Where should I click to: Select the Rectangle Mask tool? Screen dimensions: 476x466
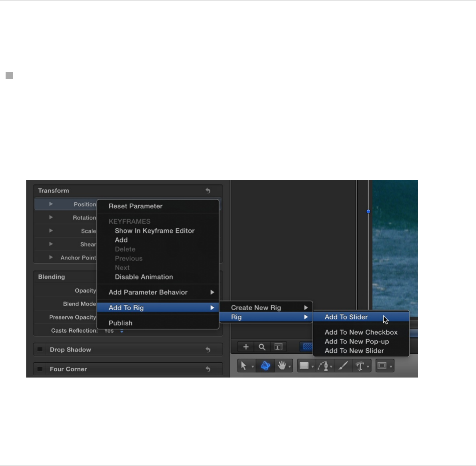(x=382, y=366)
